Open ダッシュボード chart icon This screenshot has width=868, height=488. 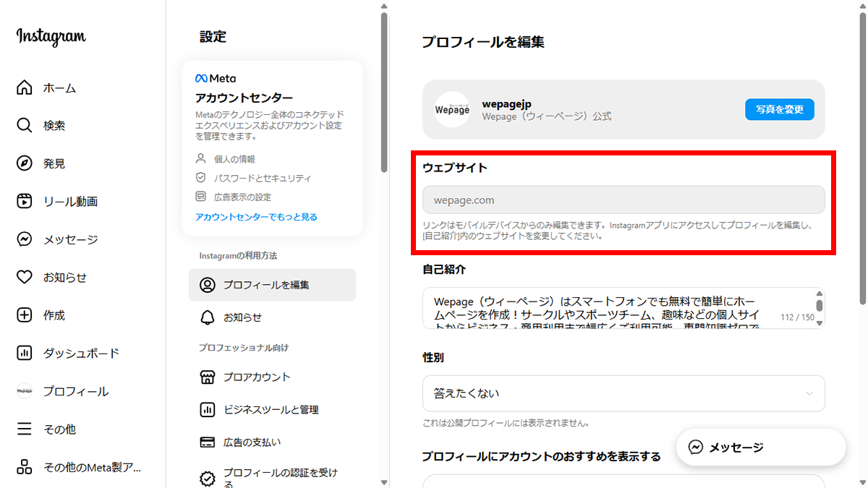[x=25, y=353]
